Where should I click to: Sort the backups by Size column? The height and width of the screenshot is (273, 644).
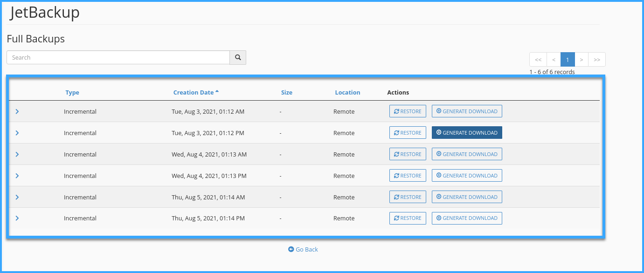coord(287,93)
